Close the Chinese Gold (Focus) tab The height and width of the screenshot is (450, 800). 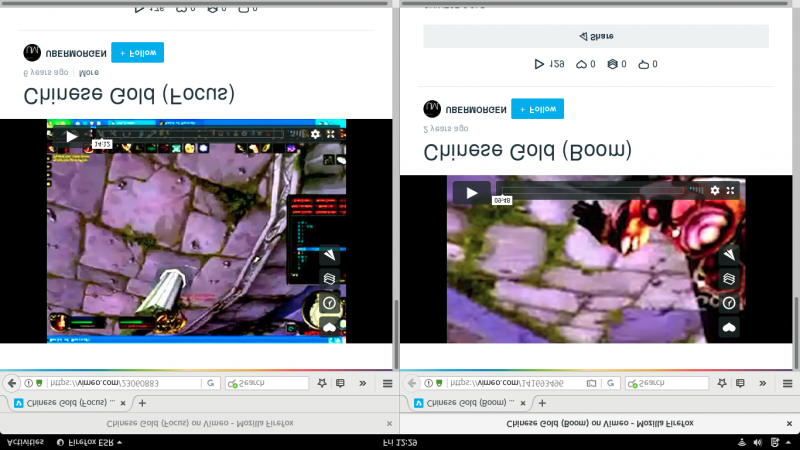(x=123, y=403)
